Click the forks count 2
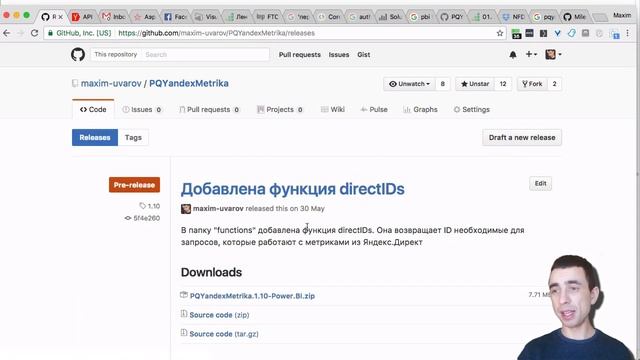 coord(554,84)
